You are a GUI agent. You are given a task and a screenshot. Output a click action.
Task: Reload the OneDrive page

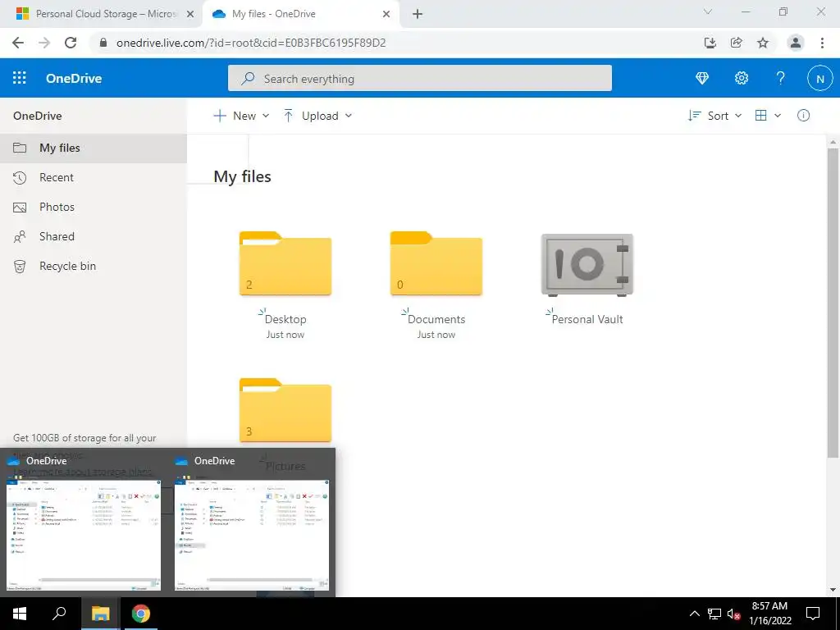click(x=71, y=43)
